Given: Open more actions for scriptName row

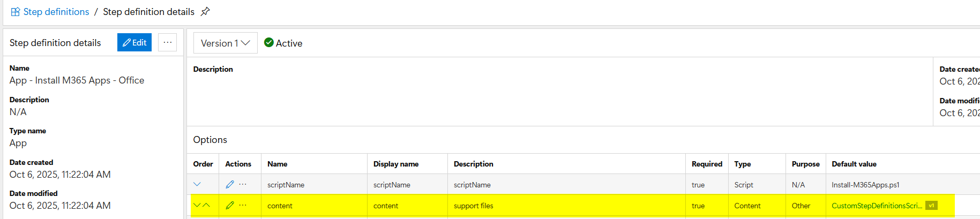Looking at the screenshot, I should pos(243,184).
